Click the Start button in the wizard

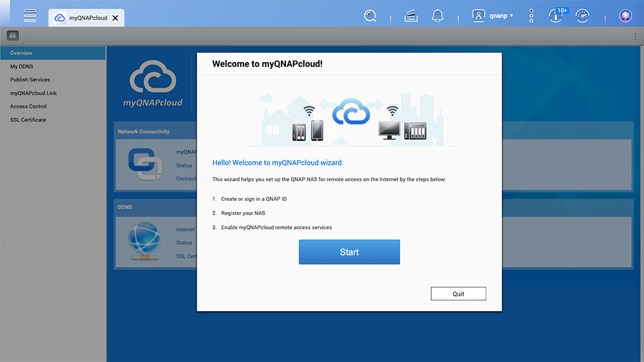pyautogui.click(x=349, y=252)
